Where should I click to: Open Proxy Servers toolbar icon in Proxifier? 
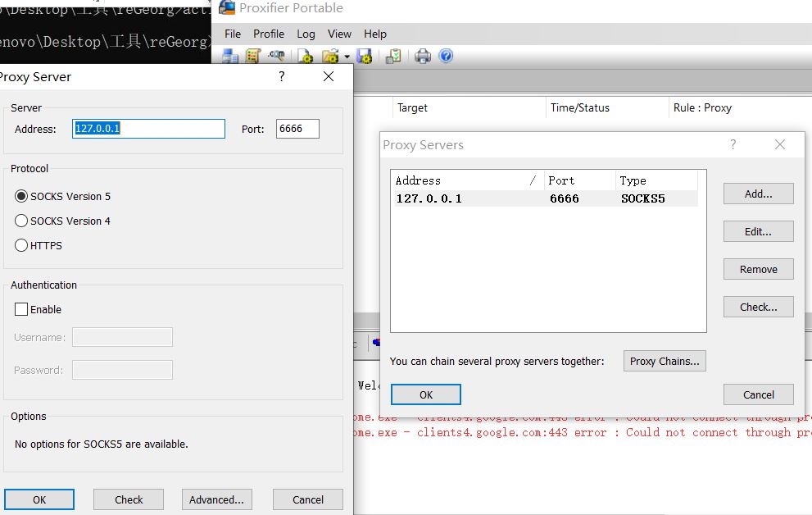pyautogui.click(x=230, y=56)
